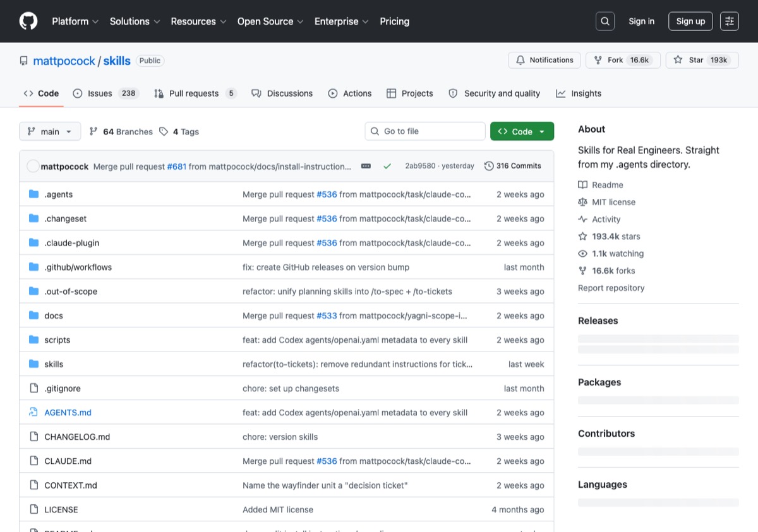The image size is (758, 532).
Task: Open the green Code dropdown button
Action: pyautogui.click(x=522, y=131)
